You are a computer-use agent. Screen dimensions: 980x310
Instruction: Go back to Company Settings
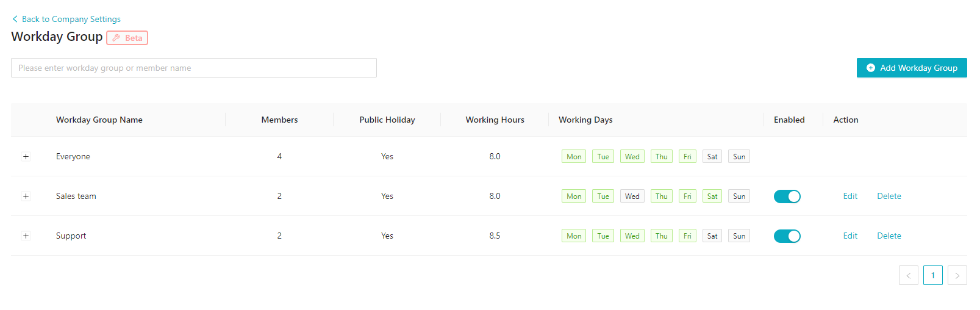pyautogui.click(x=66, y=19)
